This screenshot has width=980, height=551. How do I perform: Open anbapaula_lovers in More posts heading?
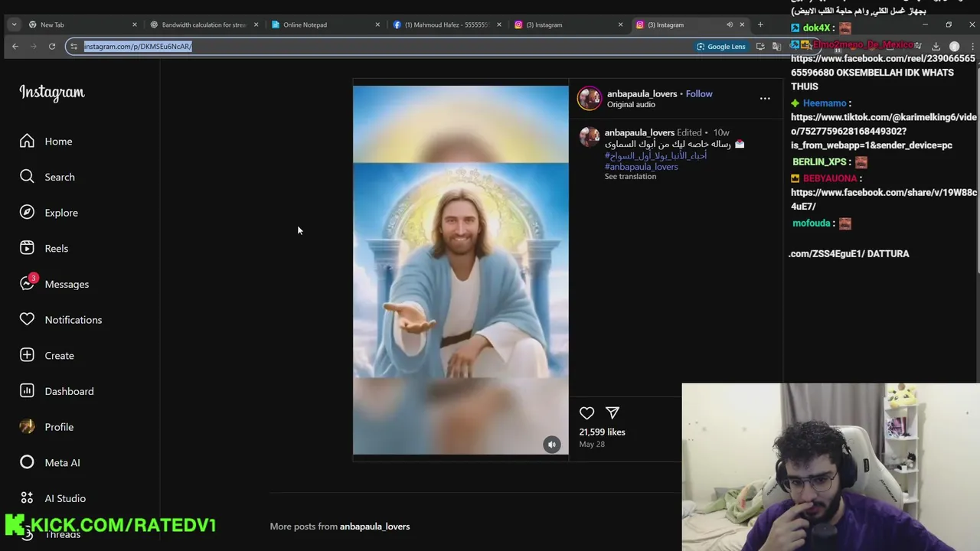[374, 527]
